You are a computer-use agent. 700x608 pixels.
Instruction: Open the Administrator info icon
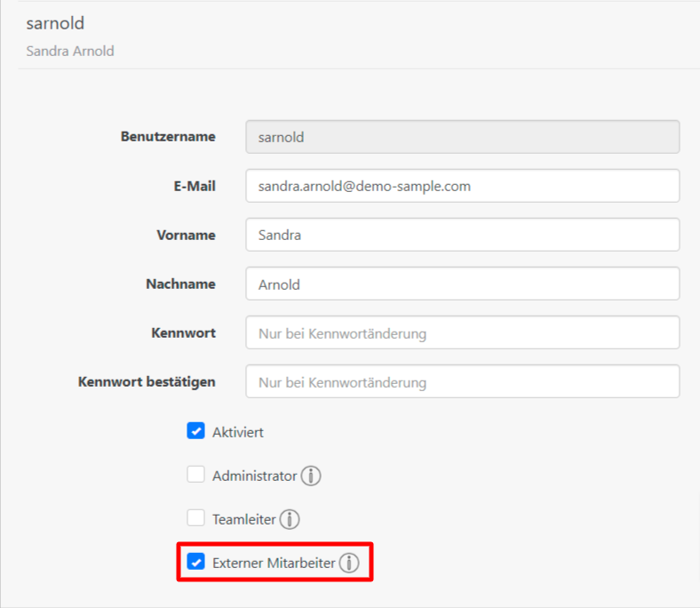pos(311,476)
